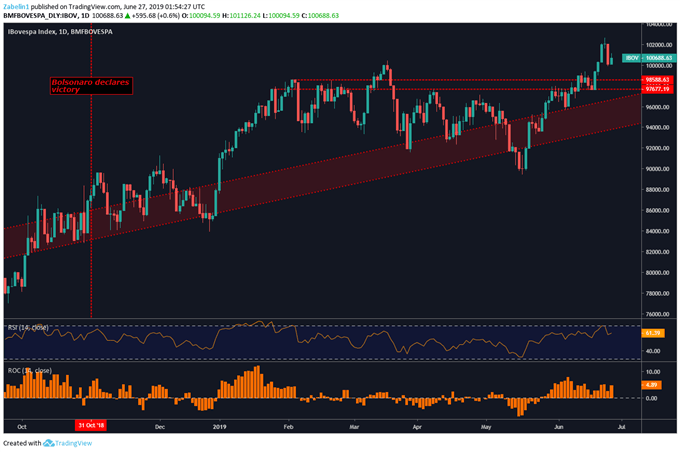Click the 'IBovespa Index, 1D, BMFBOVESPA' chart title
This screenshot has height=452, width=680.
coord(60,32)
